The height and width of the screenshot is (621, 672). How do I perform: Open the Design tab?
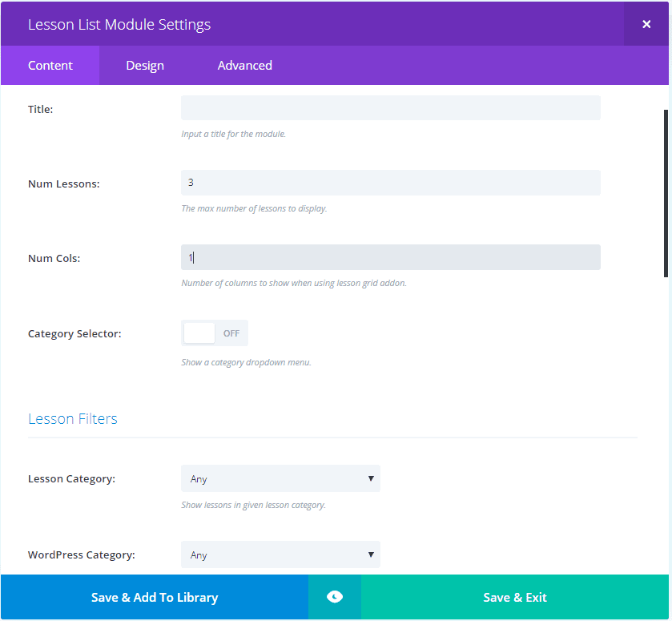tap(145, 66)
